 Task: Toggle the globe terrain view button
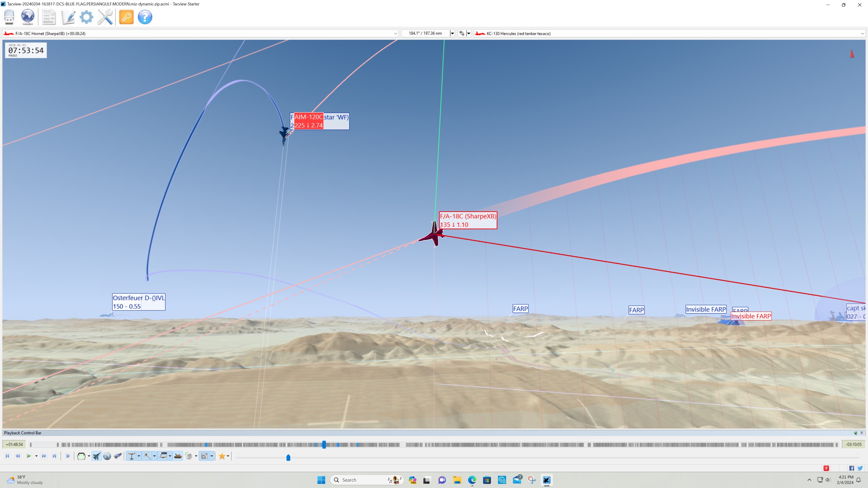tap(107, 456)
